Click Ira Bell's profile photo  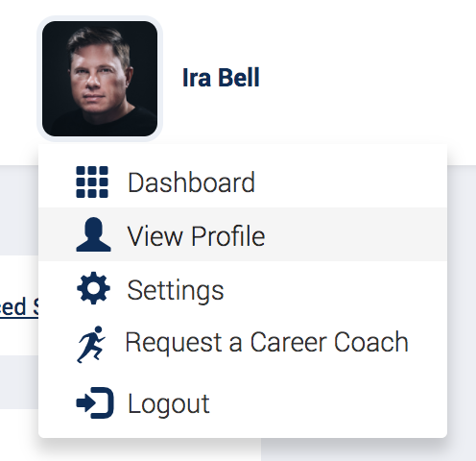[100, 79]
